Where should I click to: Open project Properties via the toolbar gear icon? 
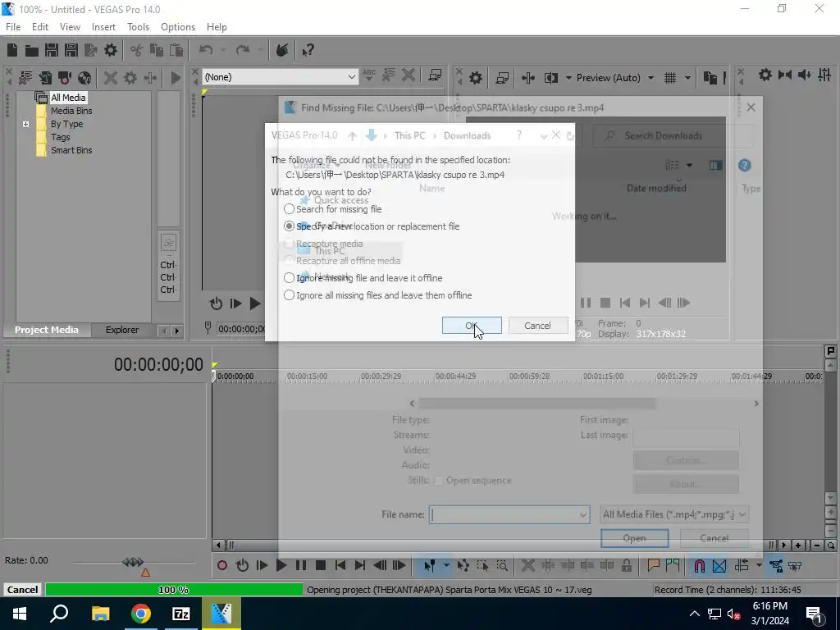(111, 50)
